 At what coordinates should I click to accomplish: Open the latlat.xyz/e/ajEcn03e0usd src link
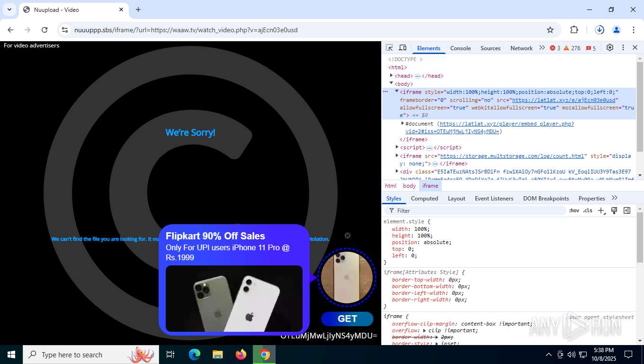[563, 100]
